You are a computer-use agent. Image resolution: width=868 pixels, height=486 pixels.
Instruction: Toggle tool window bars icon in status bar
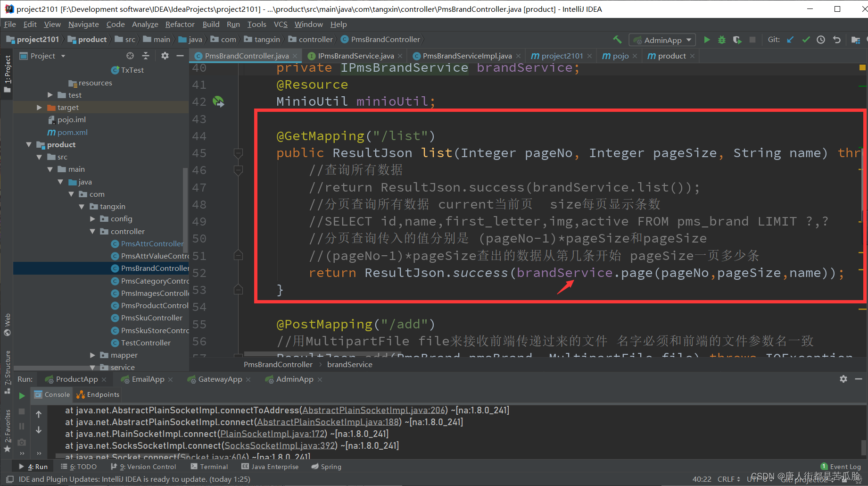[x=9, y=479]
